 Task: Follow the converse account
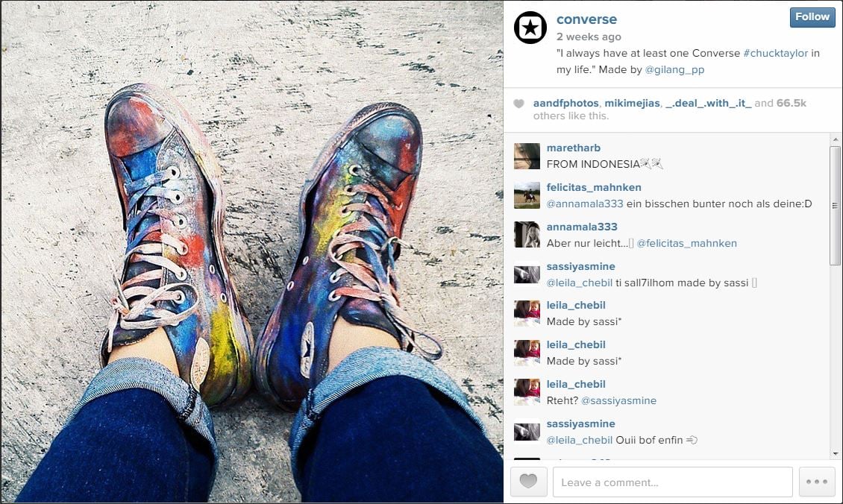click(812, 17)
